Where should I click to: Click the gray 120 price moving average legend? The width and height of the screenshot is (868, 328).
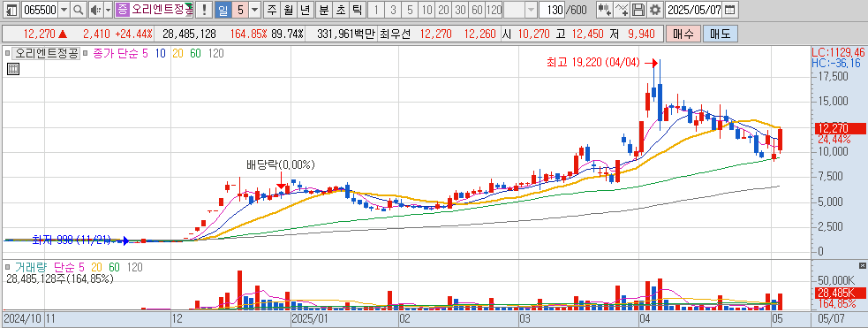(215, 54)
